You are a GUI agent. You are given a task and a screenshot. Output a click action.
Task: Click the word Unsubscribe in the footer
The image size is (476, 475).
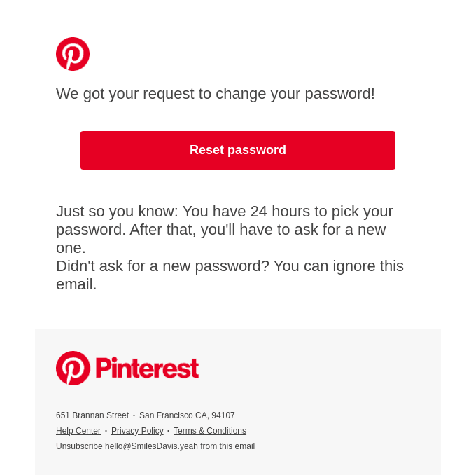(79, 446)
